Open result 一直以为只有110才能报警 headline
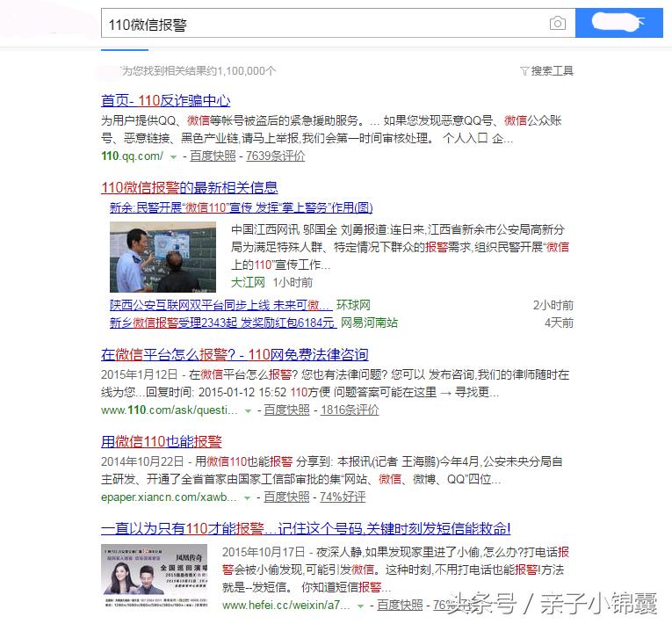 306,529
